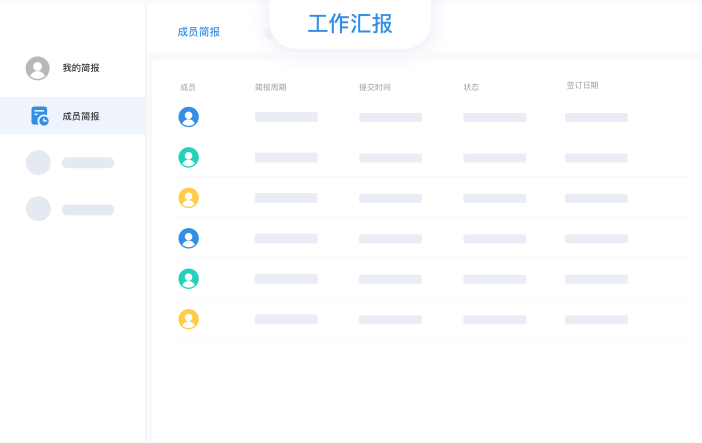
Task: Click the blue report icon beside 成员简报
Action: pos(39,116)
